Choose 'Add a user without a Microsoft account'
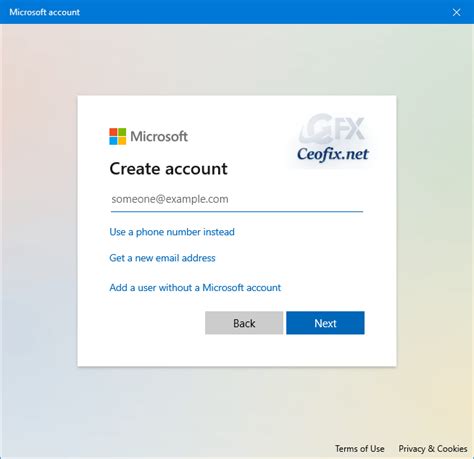 (195, 288)
